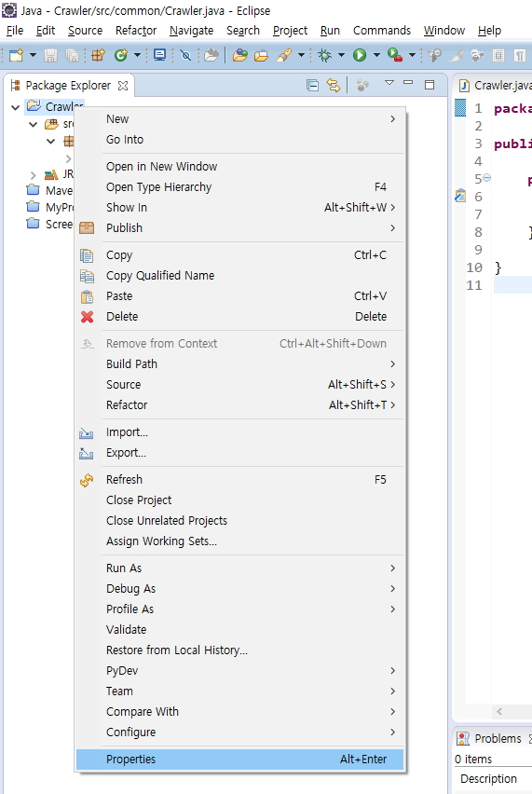Viewport: 532px width, 794px height.
Task: Click the monitor-shaped toolbar icon
Action: 160,55
